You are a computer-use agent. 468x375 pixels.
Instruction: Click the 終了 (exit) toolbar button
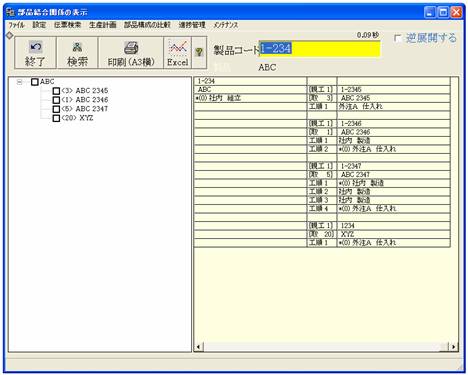point(35,53)
